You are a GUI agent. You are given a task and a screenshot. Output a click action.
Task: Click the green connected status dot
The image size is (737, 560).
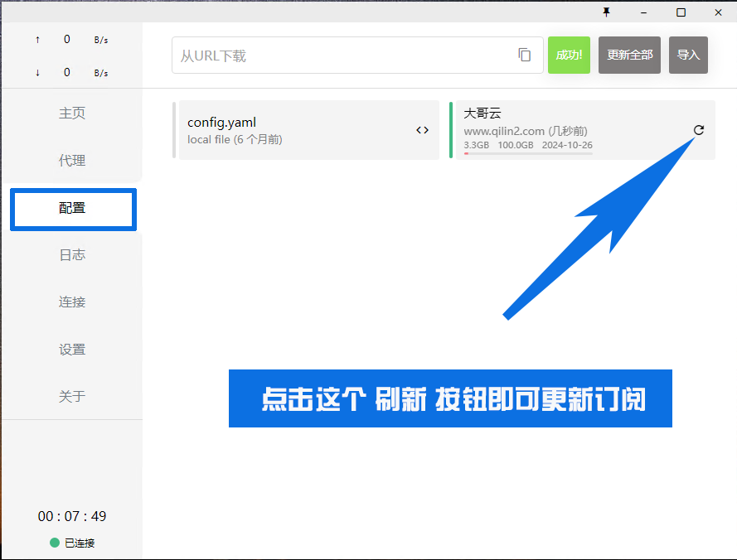pos(55,543)
